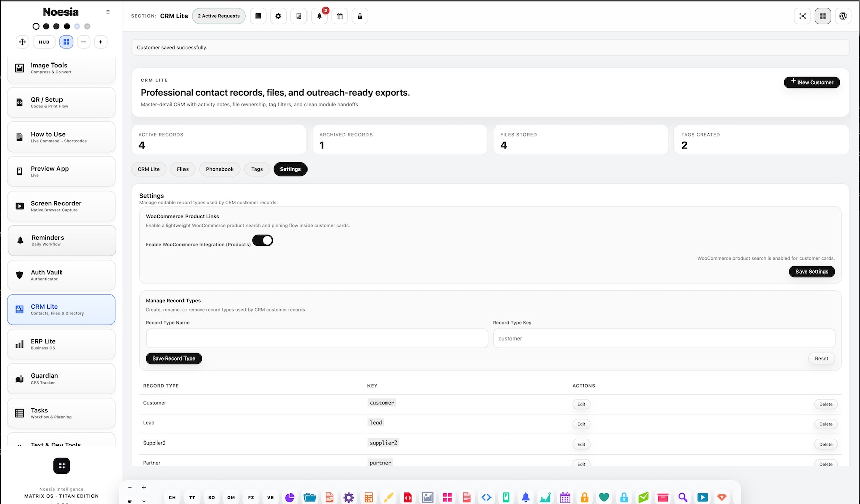This screenshot has height=504, width=860.
Task: Open the yellow paintbrush dock icon
Action: tap(388, 497)
